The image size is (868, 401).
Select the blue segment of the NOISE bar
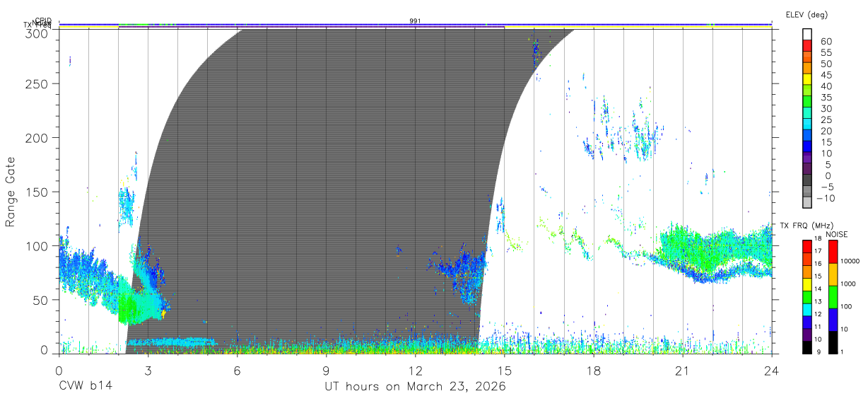click(833, 320)
